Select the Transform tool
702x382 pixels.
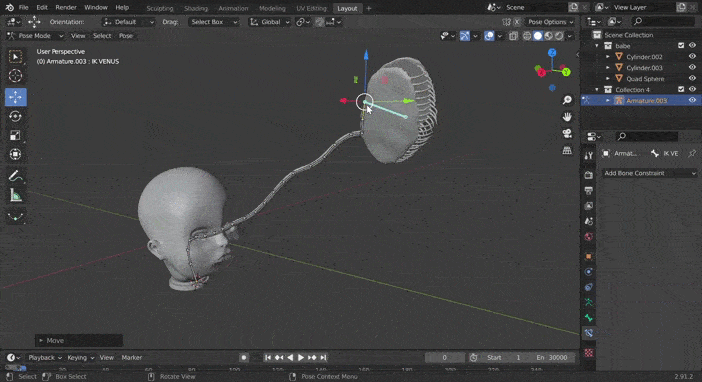pyautogui.click(x=16, y=155)
